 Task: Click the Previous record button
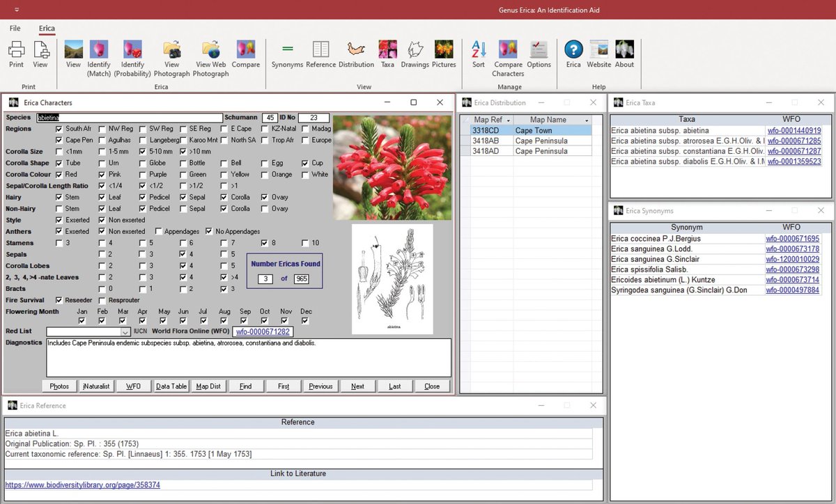pyautogui.click(x=320, y=386)
